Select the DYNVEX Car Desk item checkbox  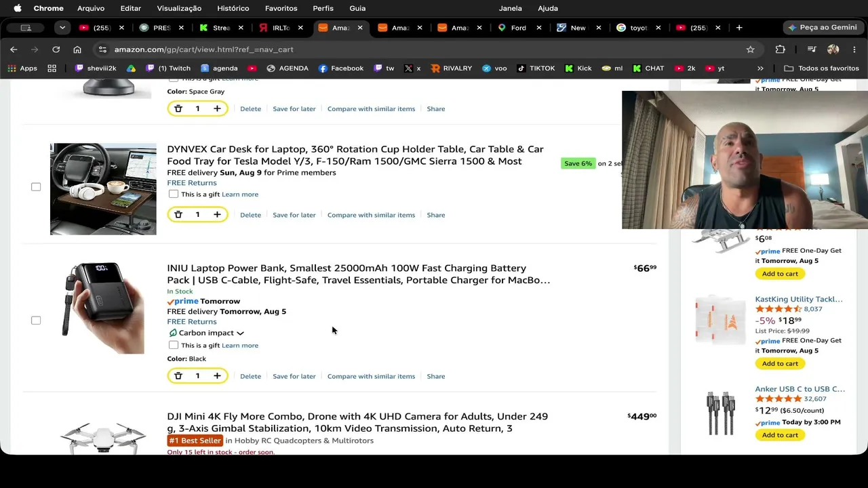pyautogui.click(x=36, y=187)
